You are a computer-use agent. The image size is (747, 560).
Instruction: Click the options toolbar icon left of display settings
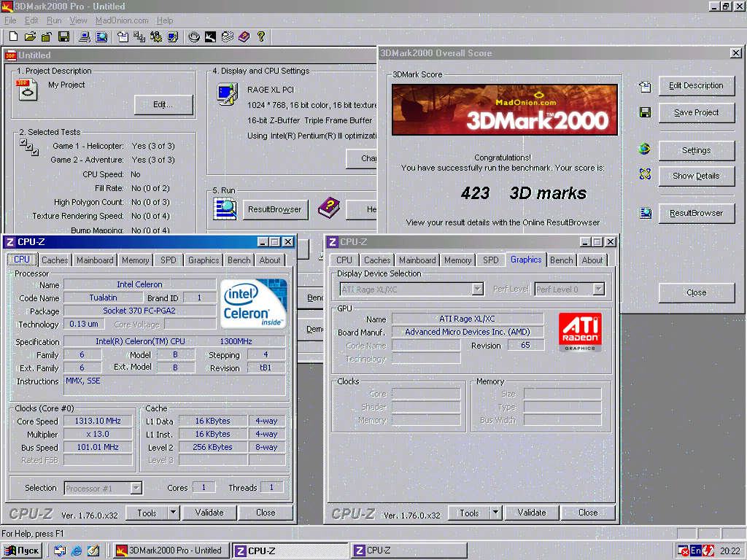156,36
